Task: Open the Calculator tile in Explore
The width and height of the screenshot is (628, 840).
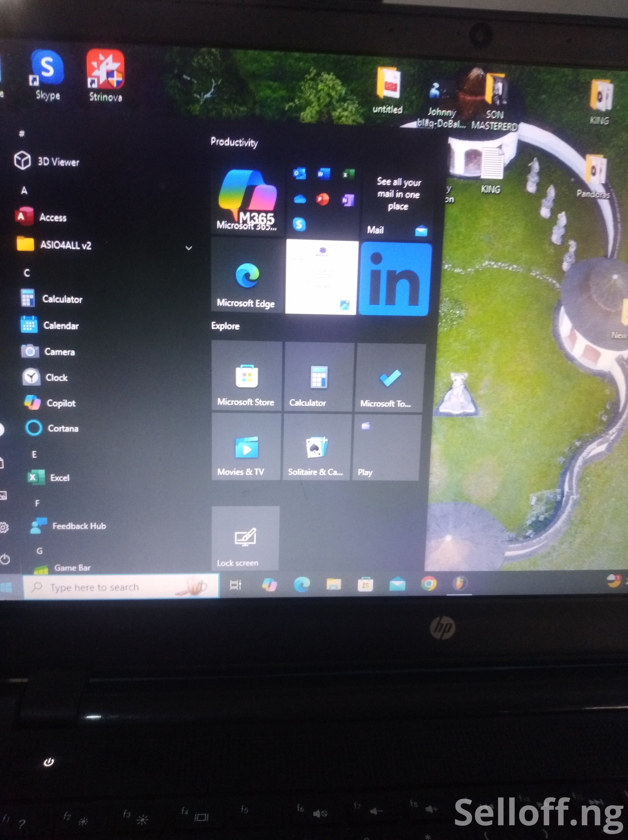Action: click(x=319, y=377)
